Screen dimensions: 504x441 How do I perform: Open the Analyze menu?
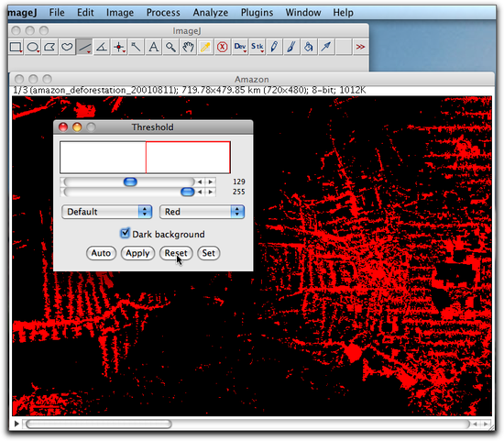(x=211, y=13)
